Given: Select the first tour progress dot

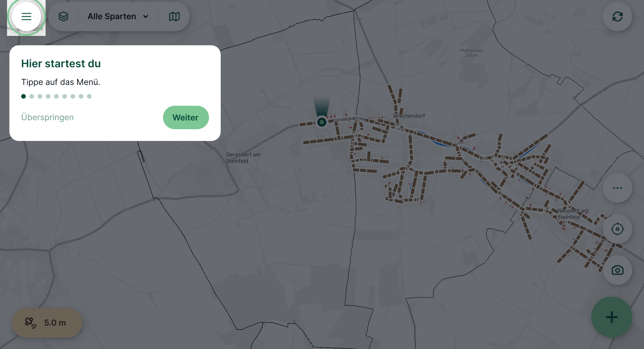Looking at the screenshot, I should [23, 96].
